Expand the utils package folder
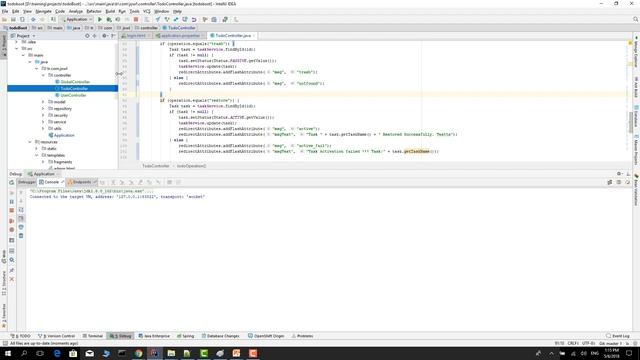The height and width of the screenshot is (360, 640). [x=43, y=129]
